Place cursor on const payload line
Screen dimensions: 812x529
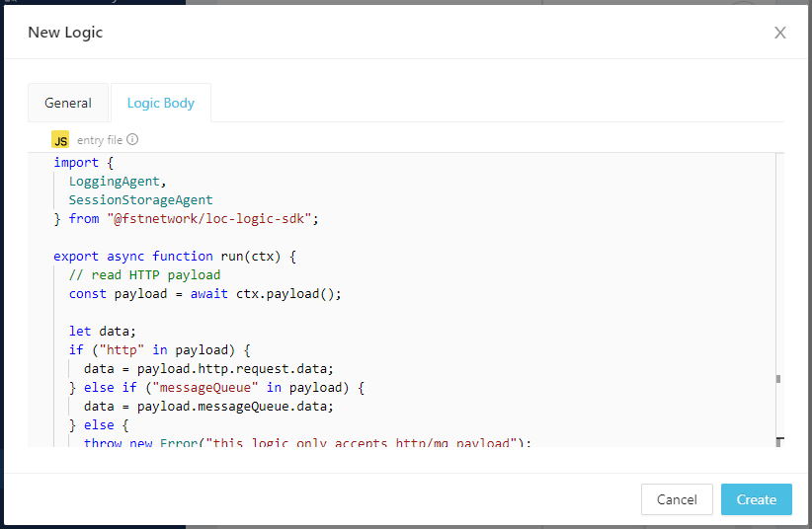(x=204, y=294)
